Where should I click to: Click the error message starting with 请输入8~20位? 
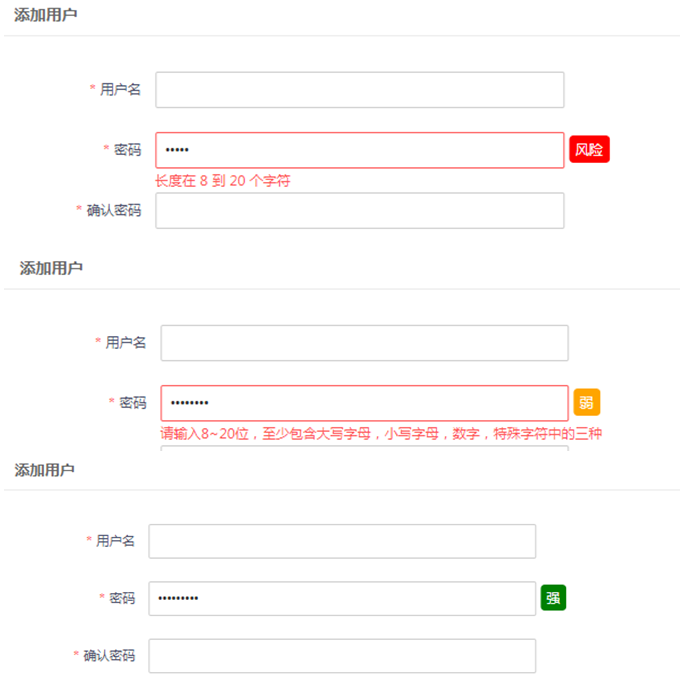tap(381, 434)
